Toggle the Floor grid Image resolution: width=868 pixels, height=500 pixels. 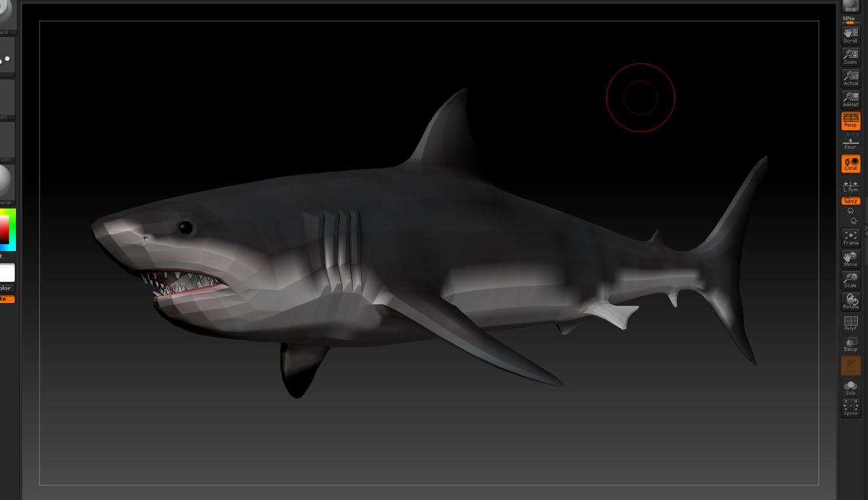coord(850,142)
